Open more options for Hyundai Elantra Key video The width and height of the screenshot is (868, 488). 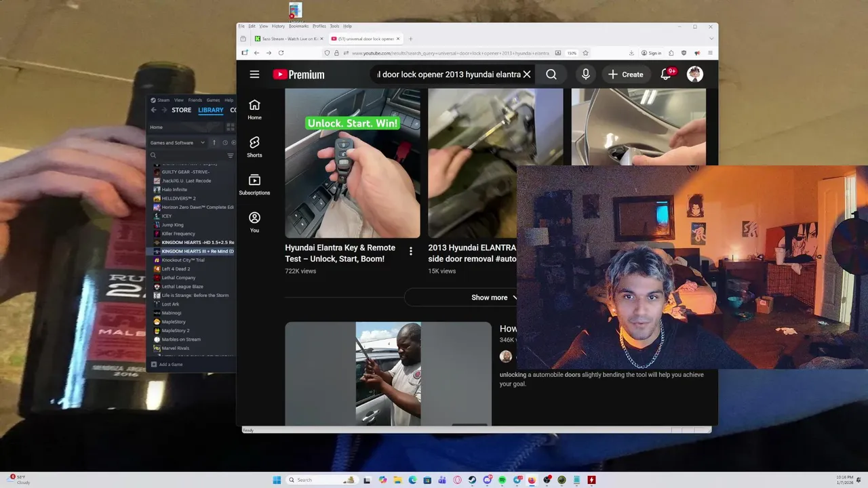(410, 251)
